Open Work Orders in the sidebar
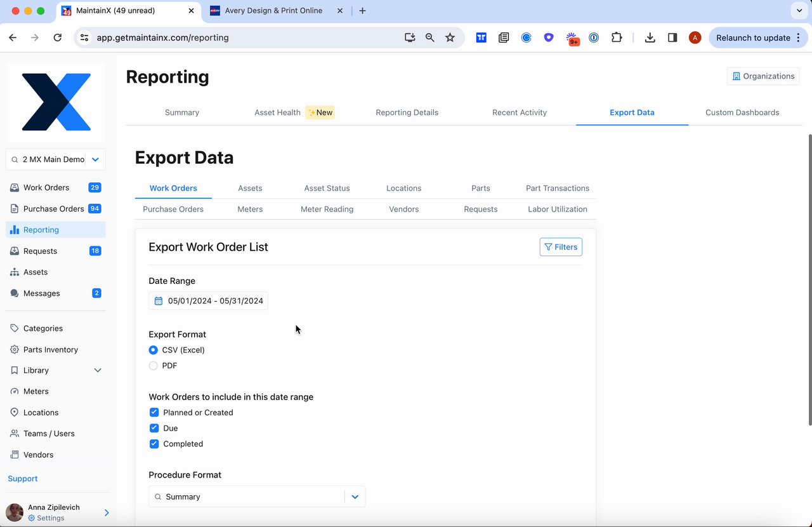Image resolution: width=812 pixels, height=527 pixels. click(x=56, y=187)
